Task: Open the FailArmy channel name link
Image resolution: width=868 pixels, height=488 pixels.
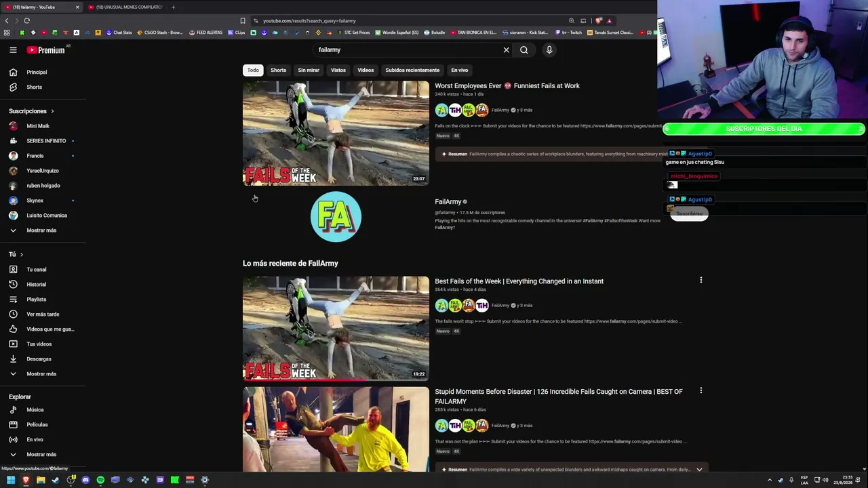Action: tap(448, 201)
